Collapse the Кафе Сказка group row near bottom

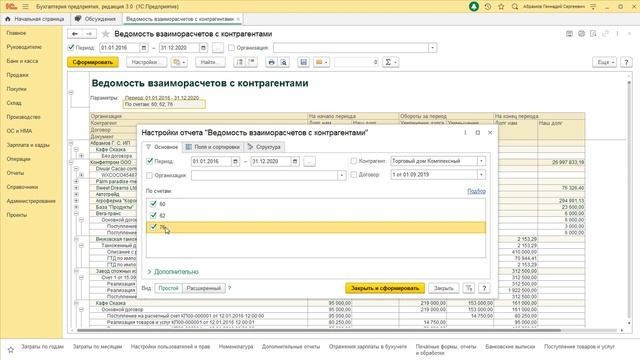(x=76, y=303)
